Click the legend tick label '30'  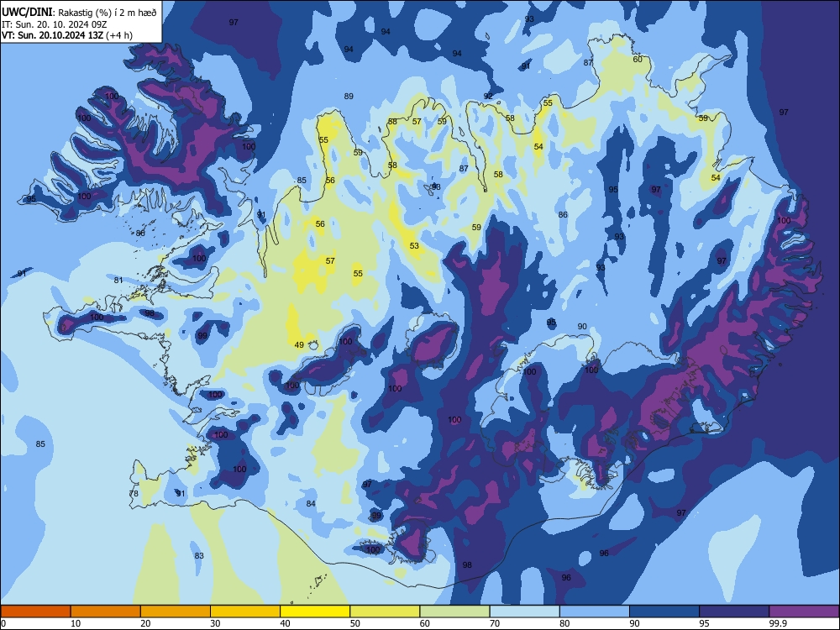(x=215, y=623)
